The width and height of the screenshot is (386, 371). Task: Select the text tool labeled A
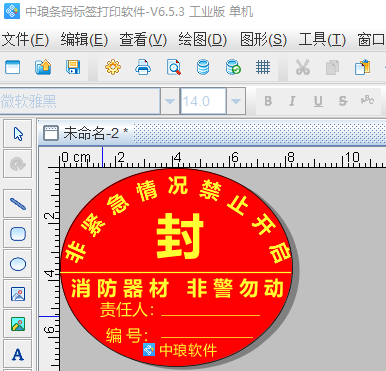[18, 354]
